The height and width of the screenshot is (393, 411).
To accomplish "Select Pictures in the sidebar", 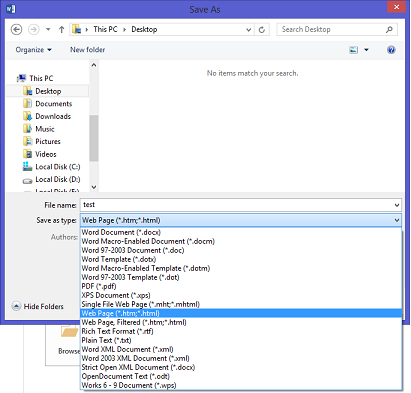I will 42,141.
